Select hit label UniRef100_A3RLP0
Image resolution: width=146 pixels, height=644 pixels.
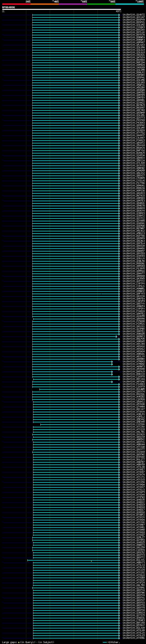pos(134,414)
